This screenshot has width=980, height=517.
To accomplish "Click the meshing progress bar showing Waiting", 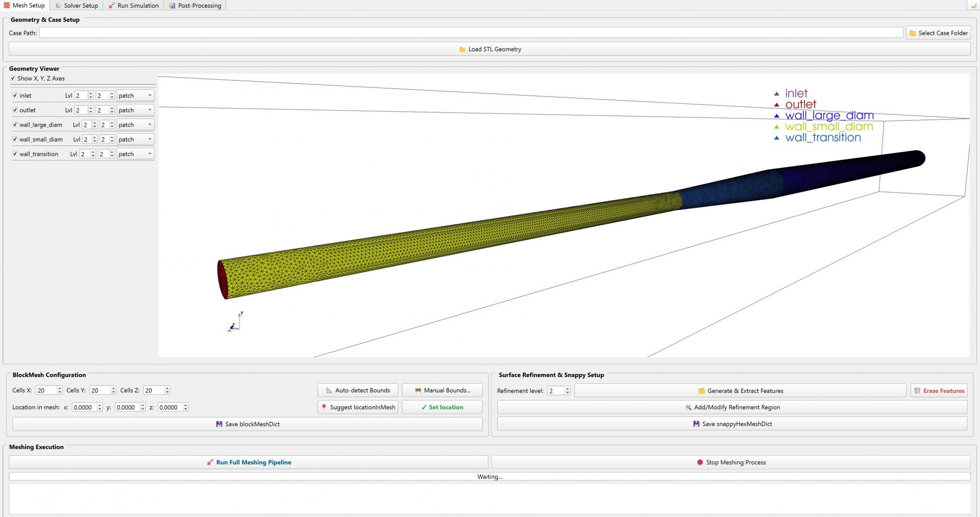I will click(489, 477).
